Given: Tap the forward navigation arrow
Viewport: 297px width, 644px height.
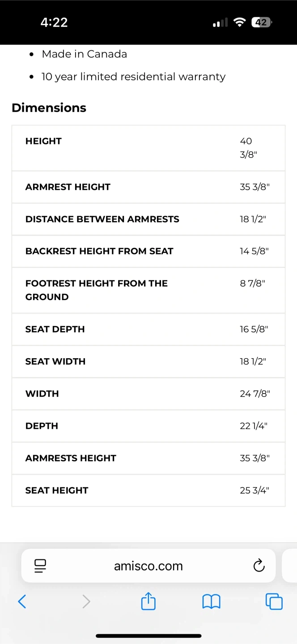Looking at the screenshot, I should coord(86,602).
